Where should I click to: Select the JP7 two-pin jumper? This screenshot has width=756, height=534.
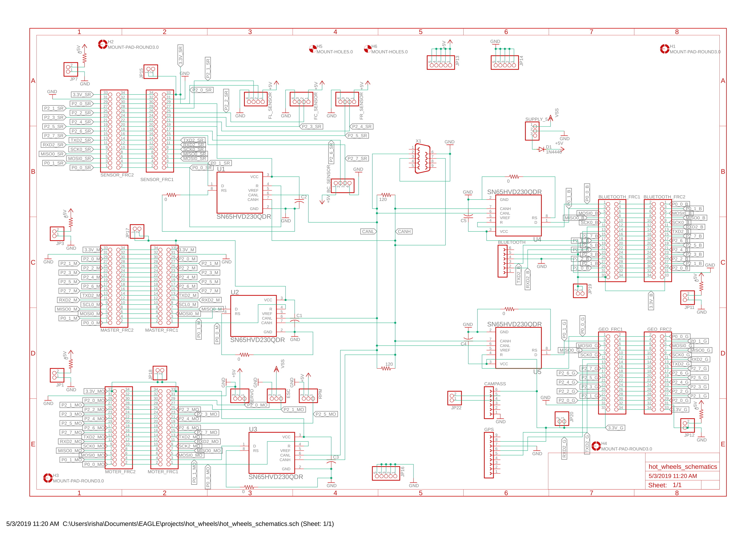point(71,69)
